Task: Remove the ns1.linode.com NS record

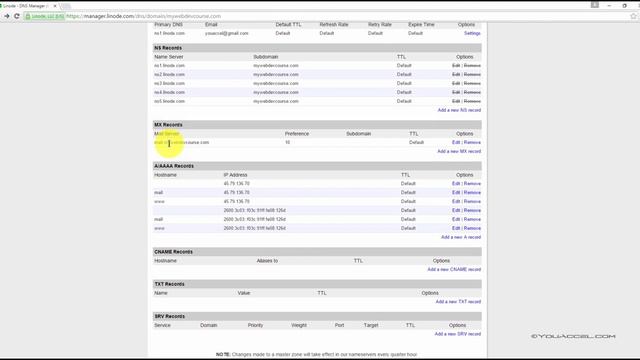Action: 472,66
